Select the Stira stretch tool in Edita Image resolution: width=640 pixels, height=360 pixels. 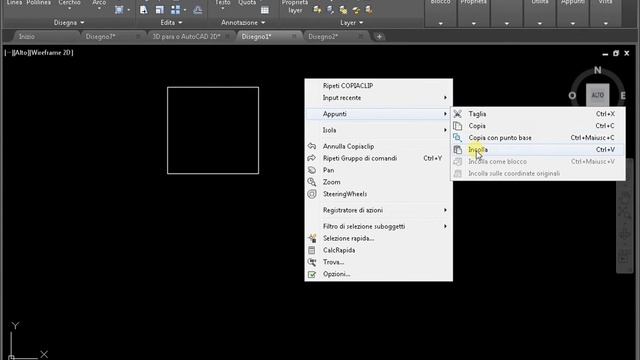click(144, 10)
